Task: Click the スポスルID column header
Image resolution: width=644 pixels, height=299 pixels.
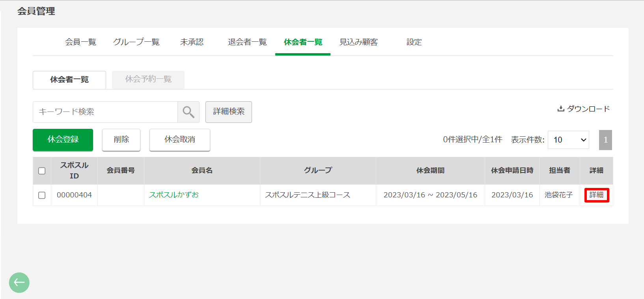Action: [74, 171]
